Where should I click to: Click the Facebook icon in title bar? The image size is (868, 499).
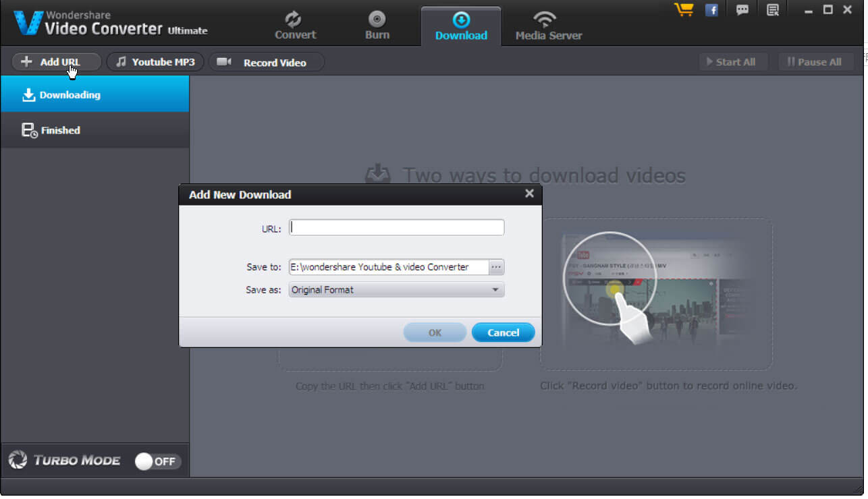coord(711,10)
